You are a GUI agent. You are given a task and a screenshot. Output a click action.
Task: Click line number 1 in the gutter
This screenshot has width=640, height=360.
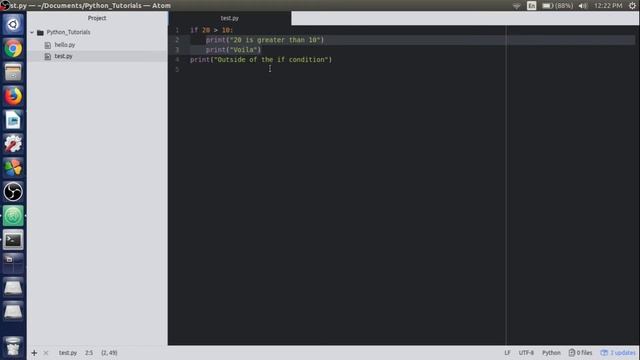point(177,30)
